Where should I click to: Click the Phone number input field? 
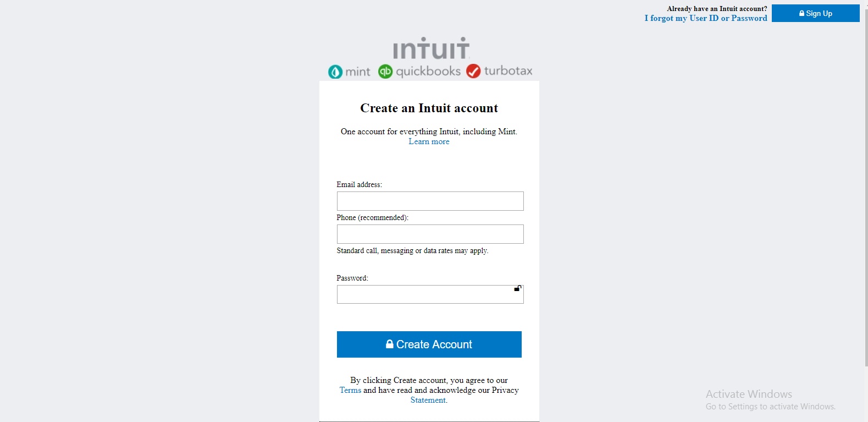coord(430,234)
